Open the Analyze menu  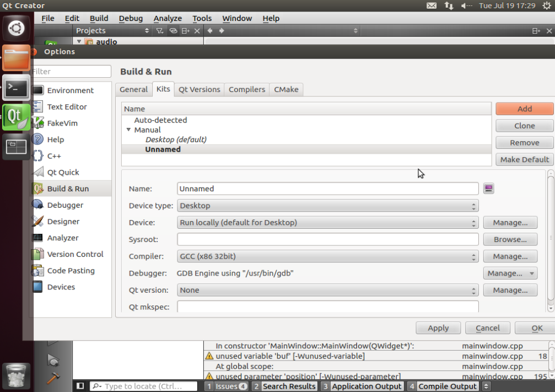click(168, 18)
